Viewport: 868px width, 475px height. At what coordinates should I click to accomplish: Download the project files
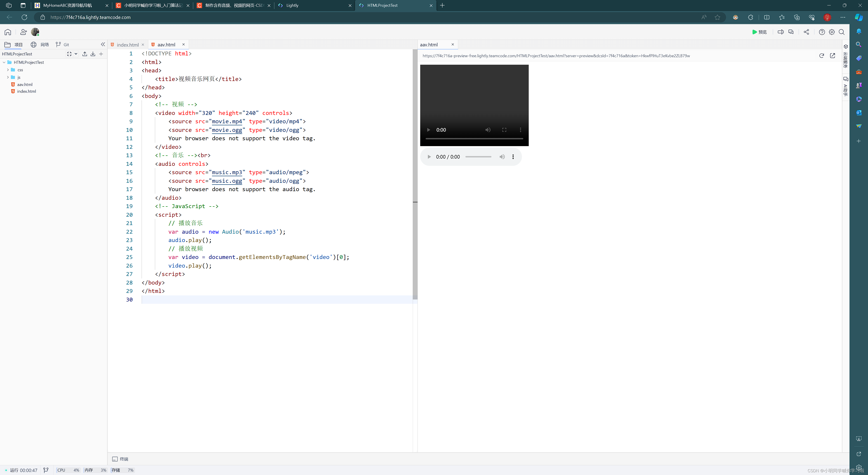(93, 54)
